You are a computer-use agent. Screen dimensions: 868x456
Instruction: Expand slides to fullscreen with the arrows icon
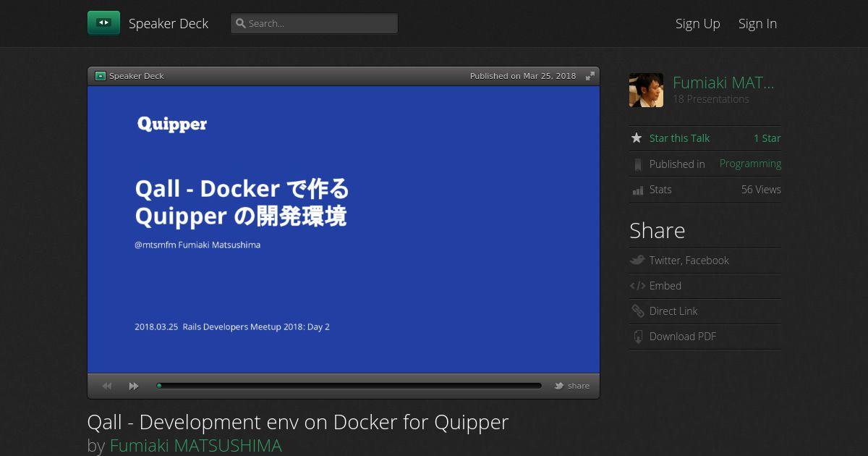tap(590, 76)
